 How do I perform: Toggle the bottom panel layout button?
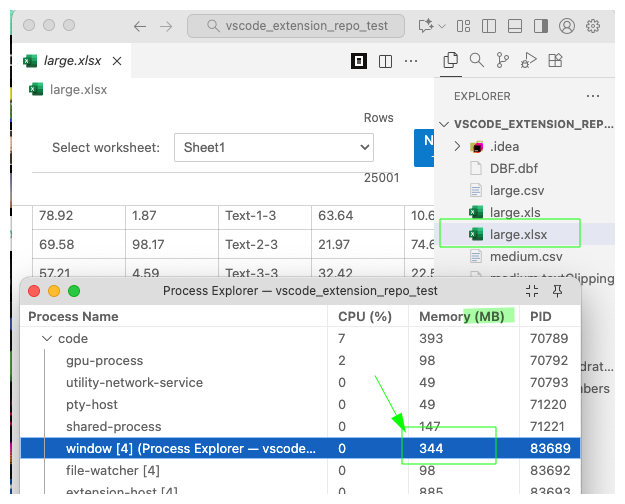point(514,27)
